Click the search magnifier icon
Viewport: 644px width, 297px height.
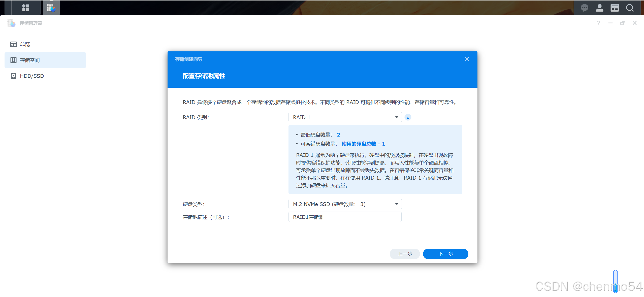[x=630, y=8]
